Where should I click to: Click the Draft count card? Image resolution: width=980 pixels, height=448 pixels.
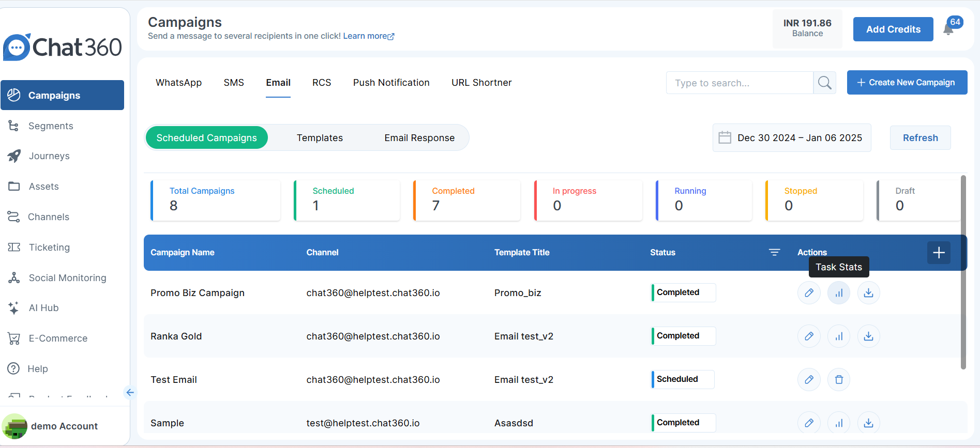tap(918, 200)
